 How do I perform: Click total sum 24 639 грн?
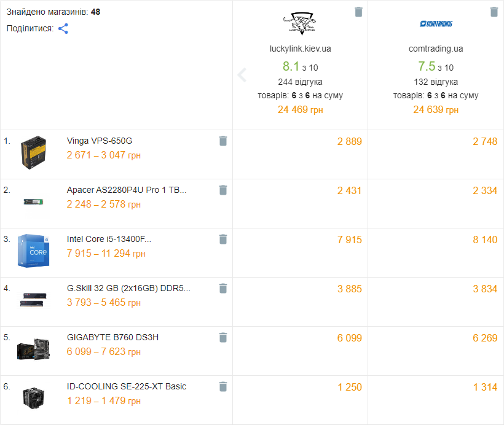[x=436, y=110]
